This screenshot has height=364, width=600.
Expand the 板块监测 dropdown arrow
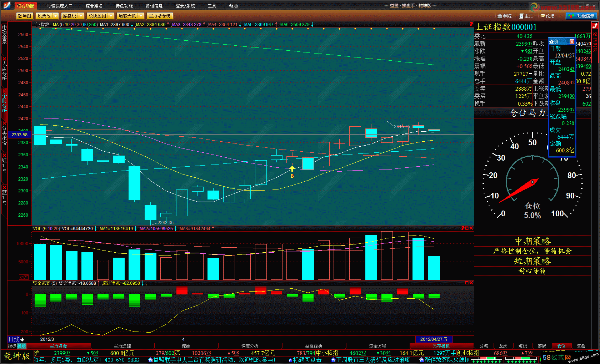111,16
